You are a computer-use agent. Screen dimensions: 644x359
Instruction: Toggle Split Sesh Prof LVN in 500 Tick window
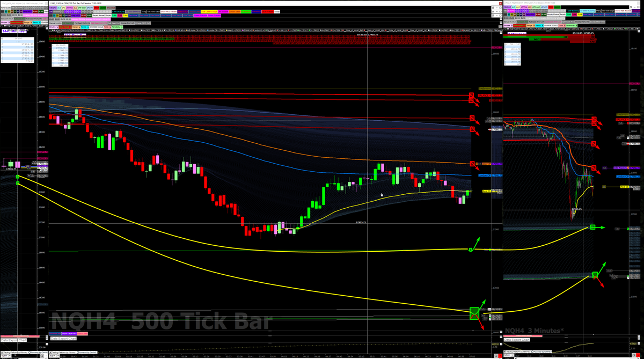pyautogui.click(x=99, y=23)
